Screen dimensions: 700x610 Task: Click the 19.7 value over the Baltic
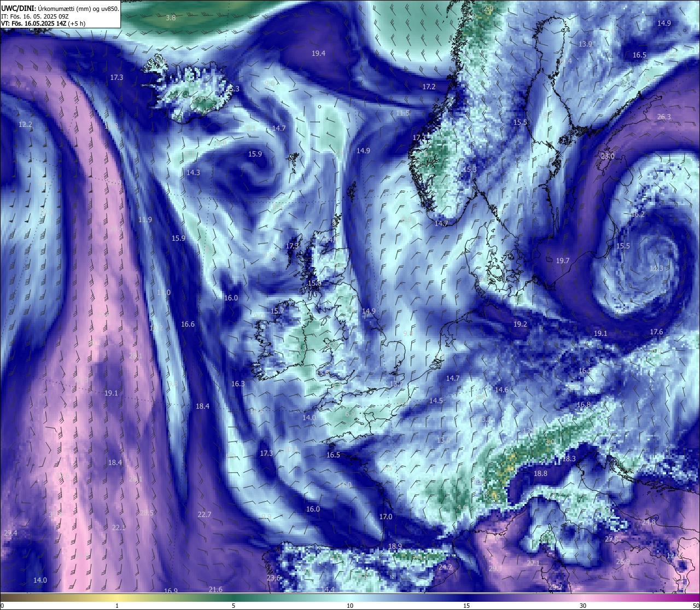[x=563, y=261]
